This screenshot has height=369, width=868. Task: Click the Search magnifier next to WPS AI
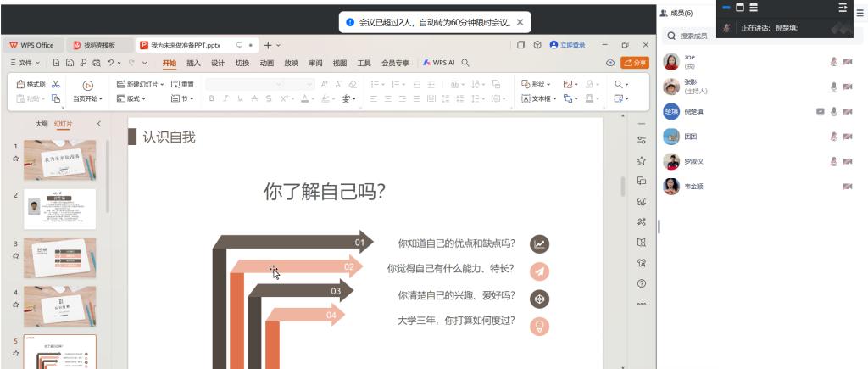point(465,63)
